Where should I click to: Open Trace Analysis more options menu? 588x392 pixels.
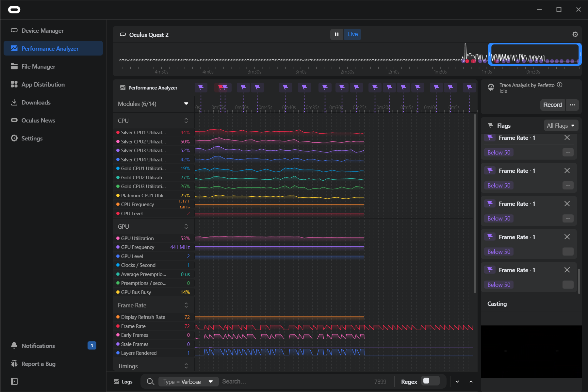click(572, 105)
